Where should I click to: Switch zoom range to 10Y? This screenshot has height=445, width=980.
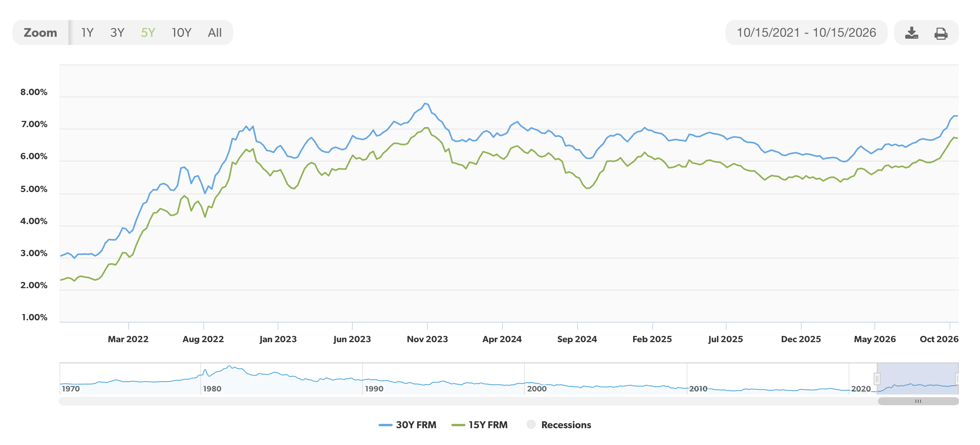click(x=181, y=32)
